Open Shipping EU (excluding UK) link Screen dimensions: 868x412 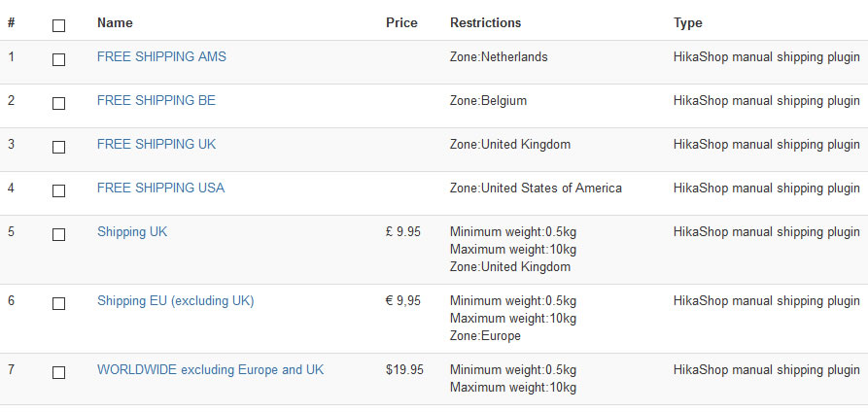[175, 300]
